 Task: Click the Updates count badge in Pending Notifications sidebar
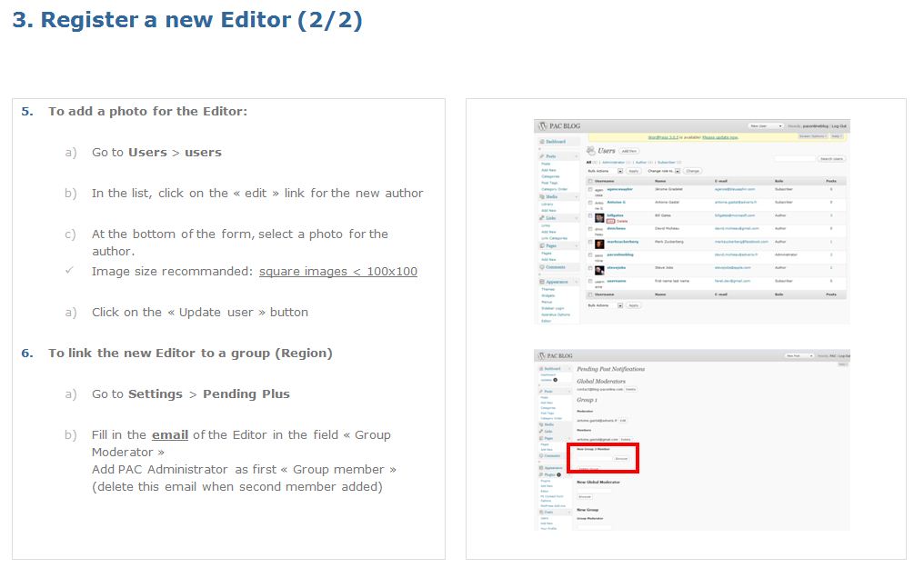(555, 380)
